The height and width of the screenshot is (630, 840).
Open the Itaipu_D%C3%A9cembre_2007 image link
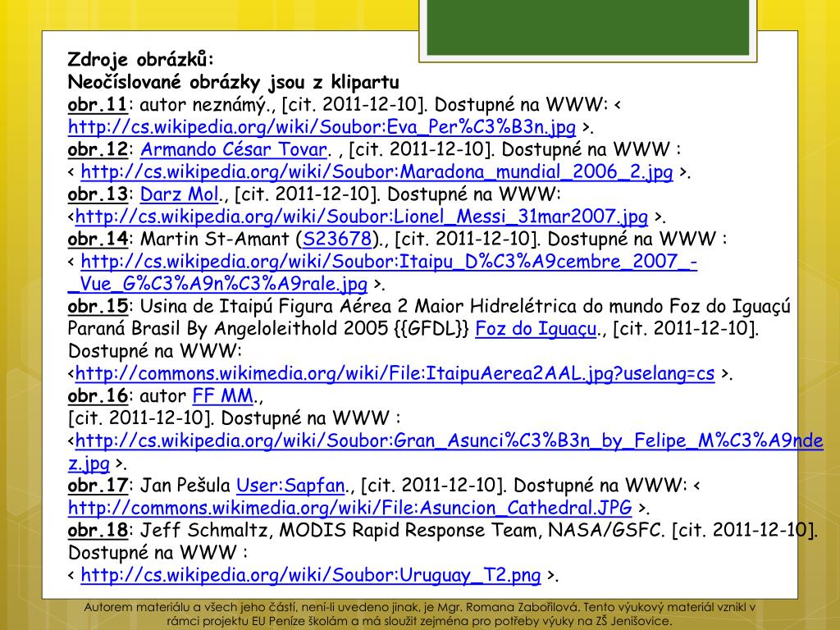[x=382, y=272]
